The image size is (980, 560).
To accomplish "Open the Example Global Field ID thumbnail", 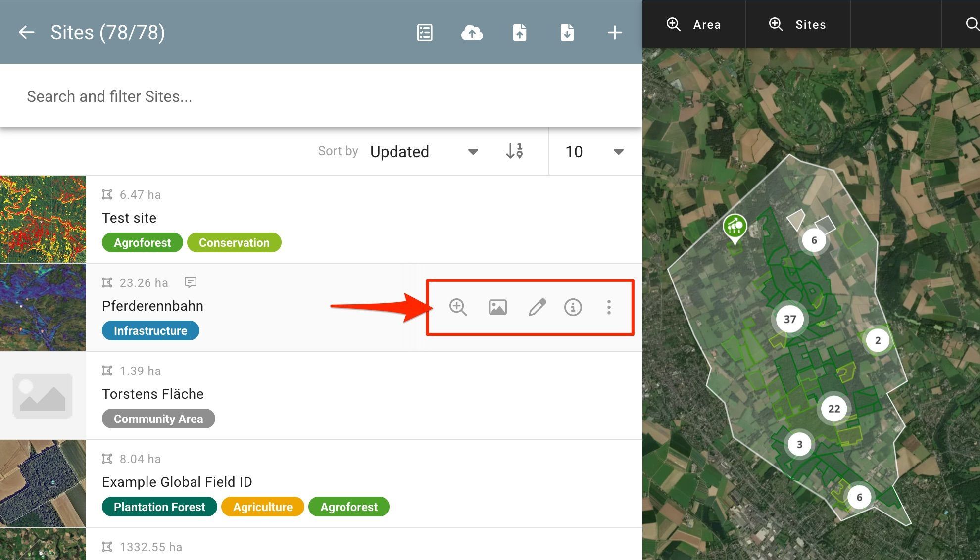I will pos(43,483).
